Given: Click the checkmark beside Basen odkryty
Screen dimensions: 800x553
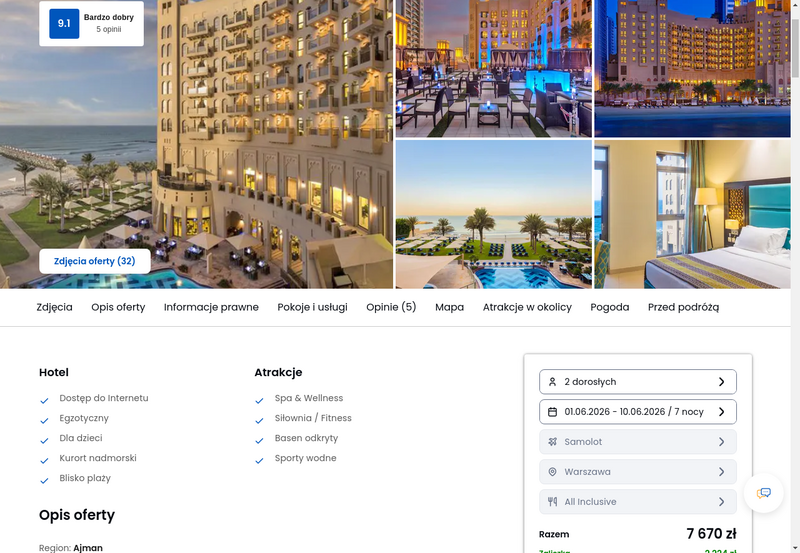Looking at the screenshot, I should coord(259,441).
